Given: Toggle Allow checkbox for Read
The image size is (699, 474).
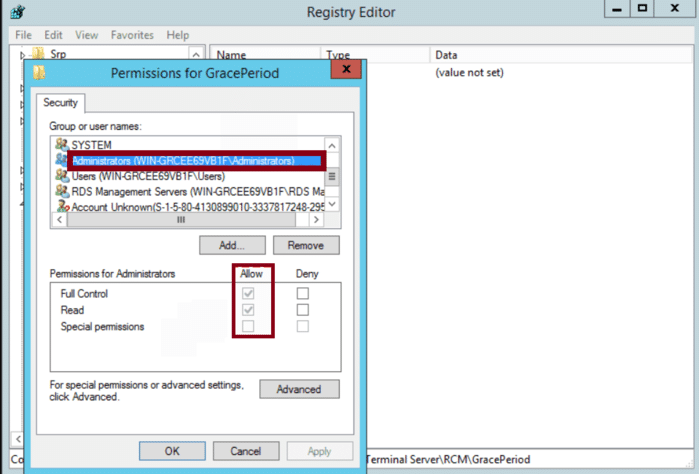Looking at the screenshot, I should click(x=248, y=309).
